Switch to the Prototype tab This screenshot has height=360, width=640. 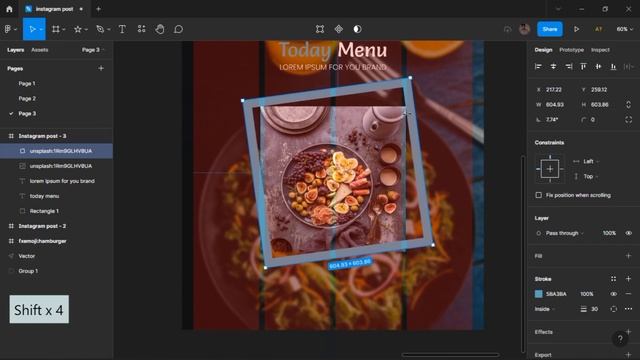coord(571,50)
